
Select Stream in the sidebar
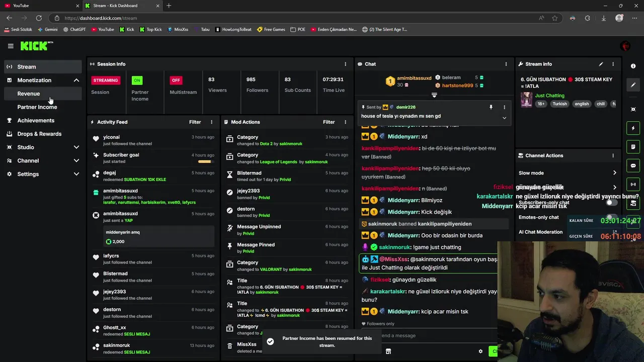click(x=43, y=67)
